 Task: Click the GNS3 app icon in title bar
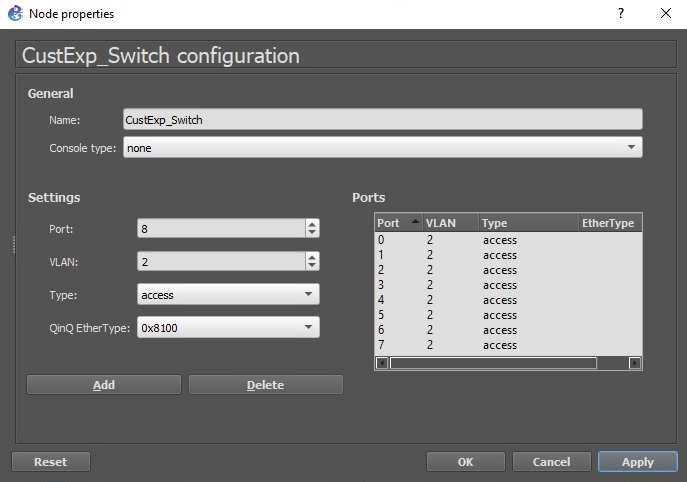pyautogui.click(x=15, y=13)
